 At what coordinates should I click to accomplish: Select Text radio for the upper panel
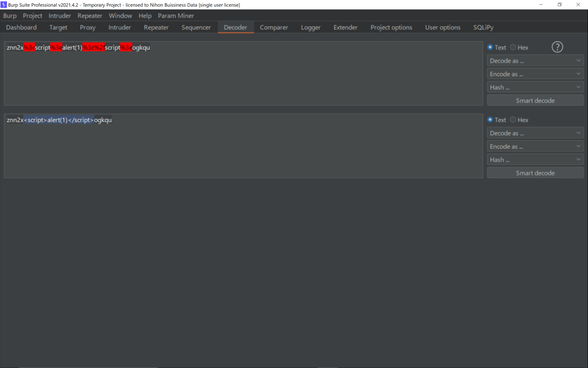[x=496, y=48]
